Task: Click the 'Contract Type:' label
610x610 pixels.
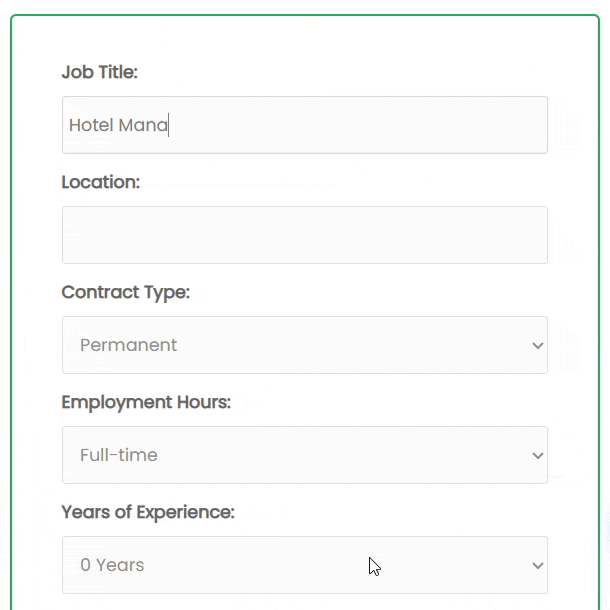Action: pos(125,292)
